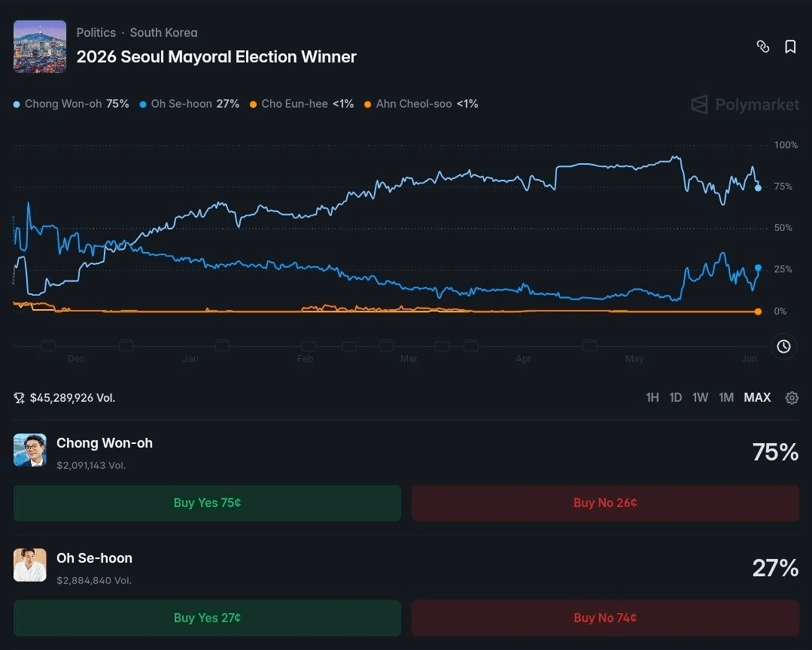The image size is (812, 650).
Task: Buy No 26¢ for Chong Won-oh
Action: click(605, 503)
